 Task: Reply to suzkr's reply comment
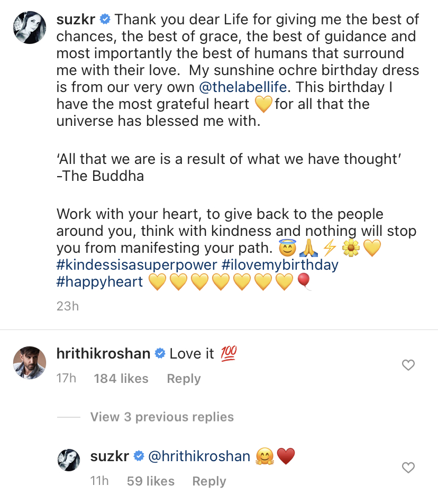click(x=209, y=481)
